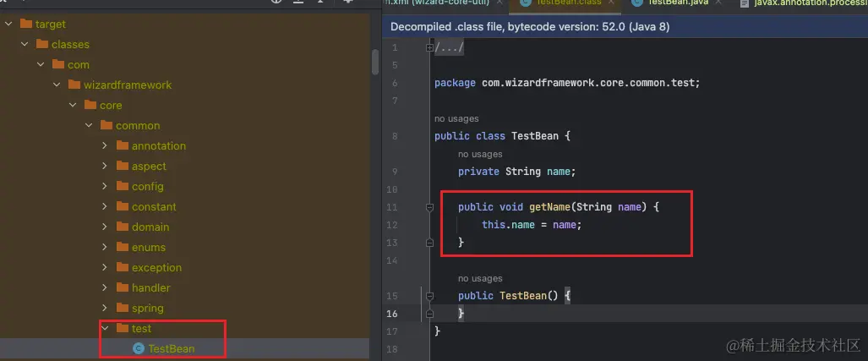
Task: Expand the domain package chevron
Action: (105, 227)
